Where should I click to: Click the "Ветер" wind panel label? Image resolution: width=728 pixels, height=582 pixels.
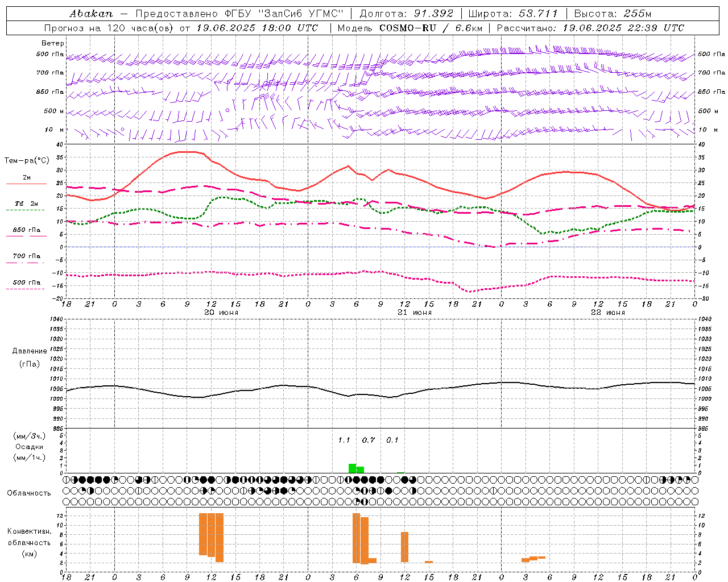click(x=53, y=43)
